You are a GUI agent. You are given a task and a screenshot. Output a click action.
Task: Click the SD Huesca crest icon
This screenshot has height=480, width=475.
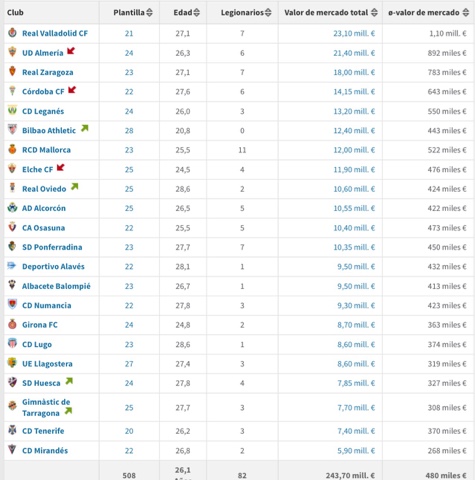[12, 382]
